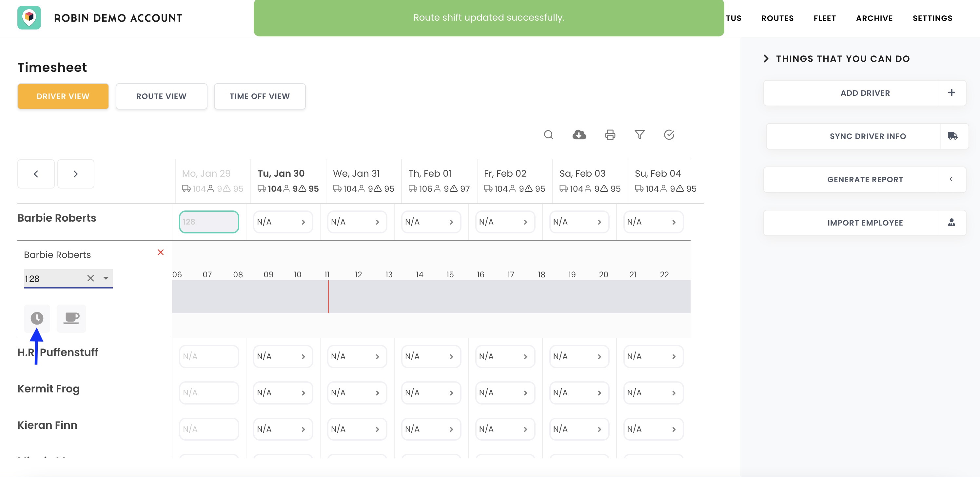This screenshot has height=477, width=980.
Task: Collapse the Generate Report panel chevron
Action: click(x=951, y=179)
